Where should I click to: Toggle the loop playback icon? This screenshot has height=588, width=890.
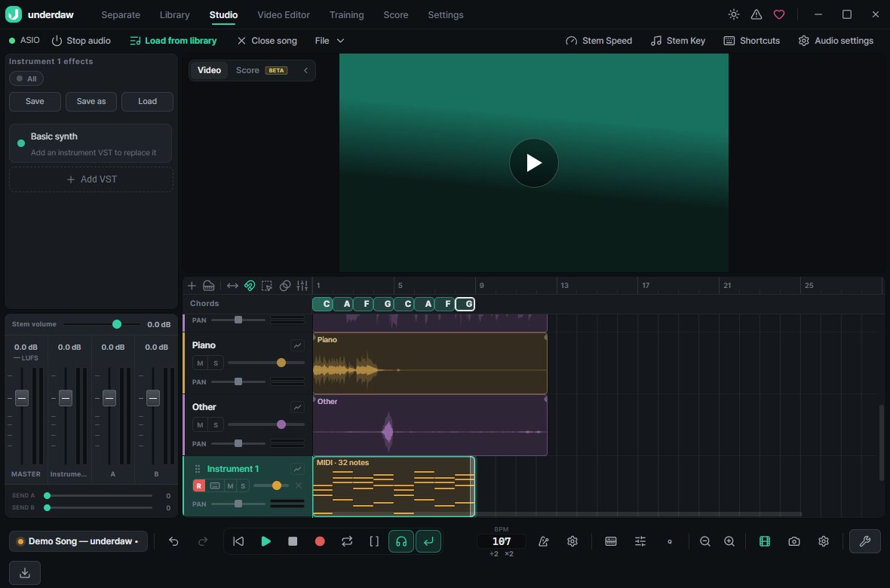[347, 541]
